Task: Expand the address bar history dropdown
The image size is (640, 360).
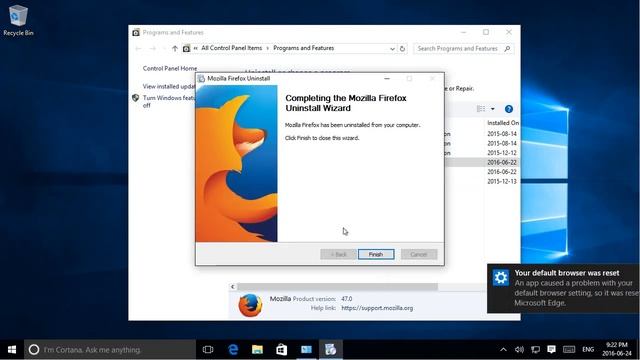Action: [392, 49]
